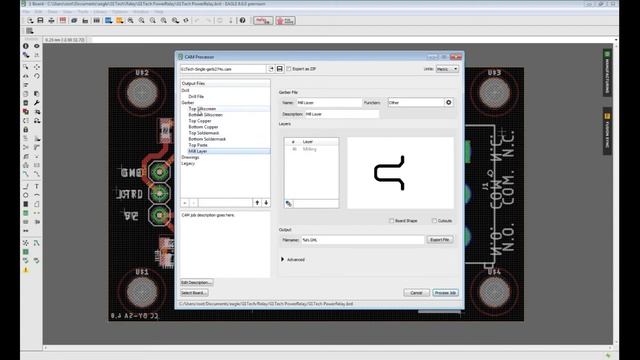This screenshot has width=640, height=360.
Task: Collapse the Gerber group in output tree
Action: pos(188,102)
